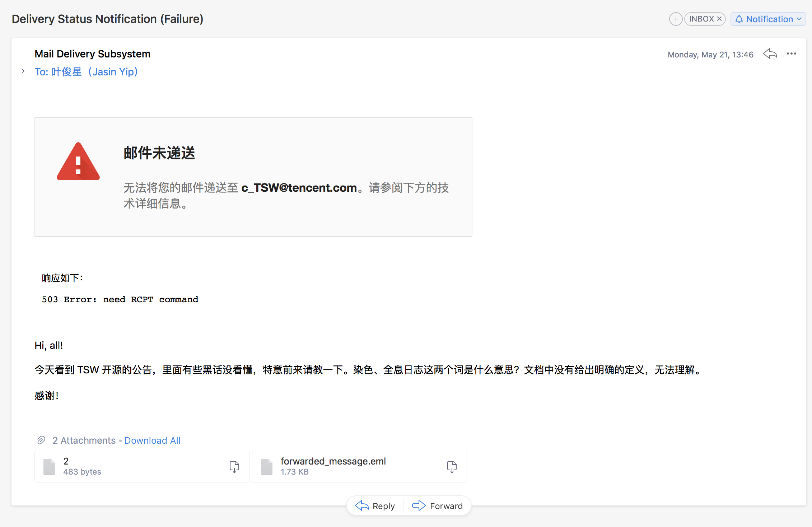Click the Reply button
The width and height of the screenshot is (812, 527).
pyautogui.click(x=375, y=505)
